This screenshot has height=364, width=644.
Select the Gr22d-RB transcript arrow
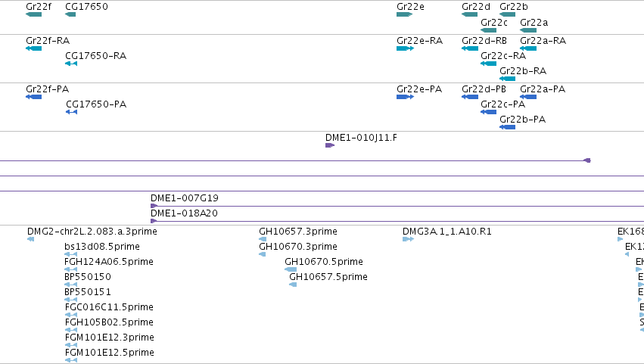[470, 48]
